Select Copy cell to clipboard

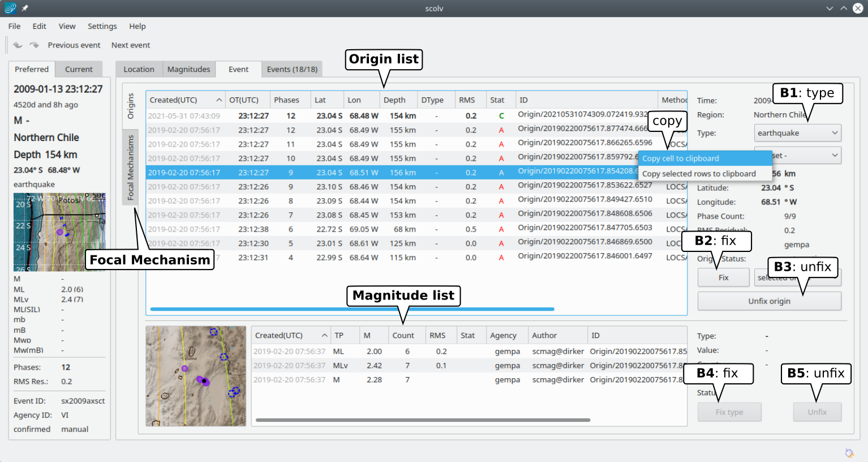681,159
